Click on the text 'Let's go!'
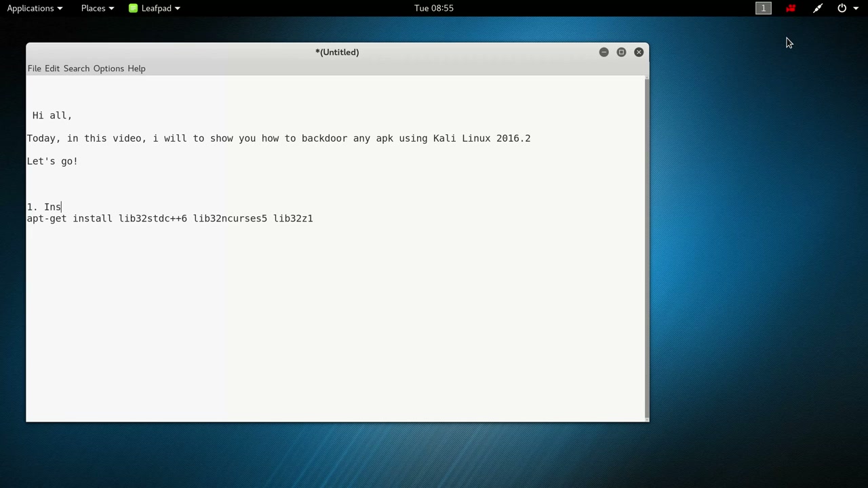The image size is (868, 488). point(52,161)
